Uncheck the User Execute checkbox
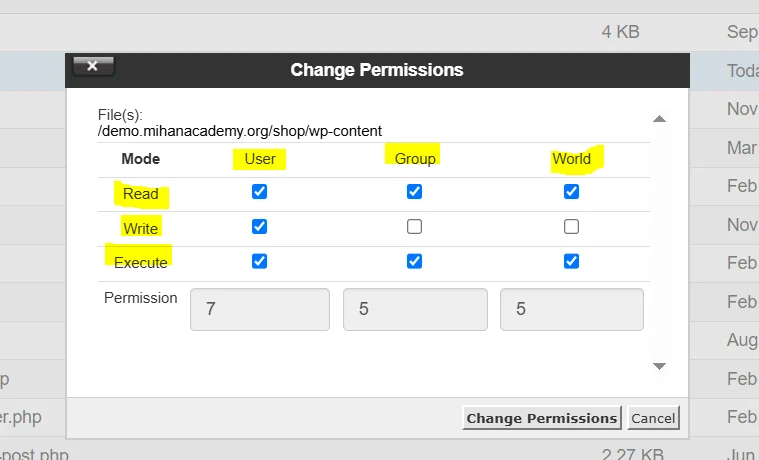The image size is (759, 460). [x=260, y=261]
